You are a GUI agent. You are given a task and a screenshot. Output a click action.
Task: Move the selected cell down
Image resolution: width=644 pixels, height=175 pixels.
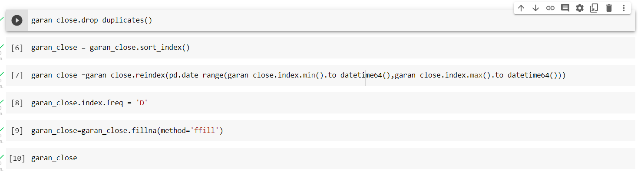535,8
